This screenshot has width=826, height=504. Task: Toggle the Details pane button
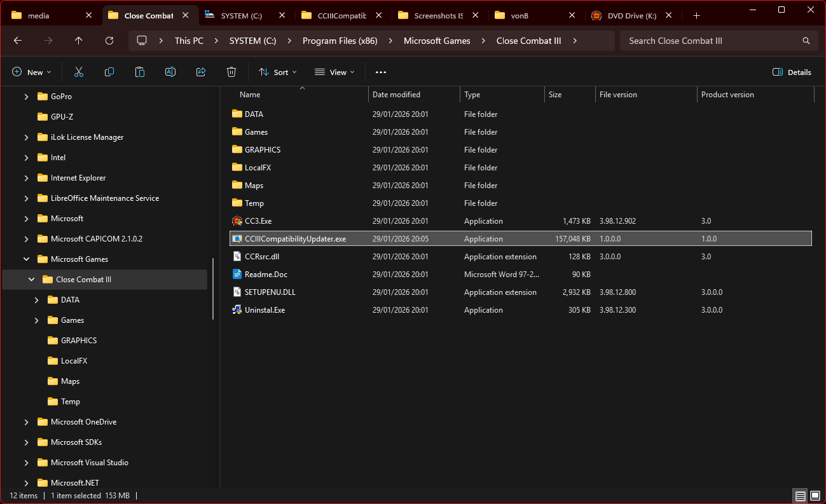pyautogui.click(x=792, y=72)
